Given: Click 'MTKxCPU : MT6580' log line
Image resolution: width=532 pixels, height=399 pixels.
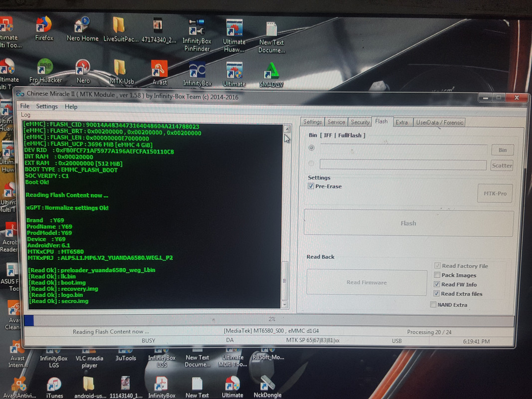Looking at the screenshot, I should point(56,251).
